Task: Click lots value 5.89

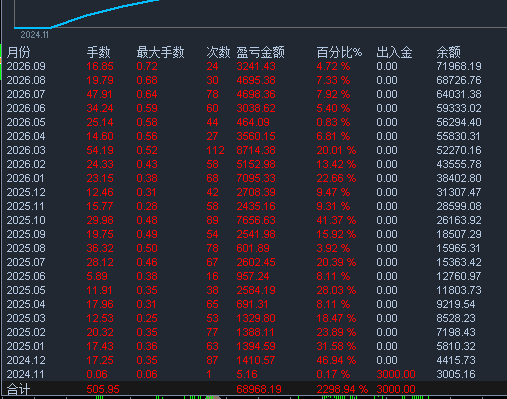Action: point(97,276)
